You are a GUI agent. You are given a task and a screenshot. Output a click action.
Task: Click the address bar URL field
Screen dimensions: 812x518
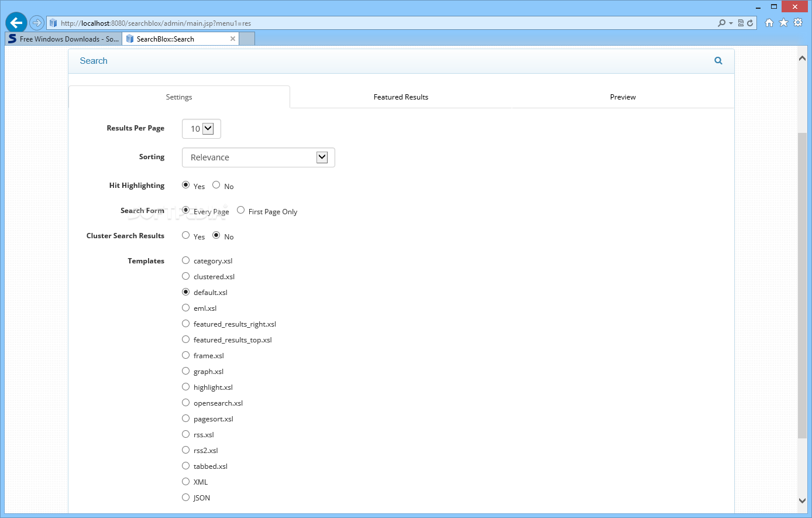point(386,23)
